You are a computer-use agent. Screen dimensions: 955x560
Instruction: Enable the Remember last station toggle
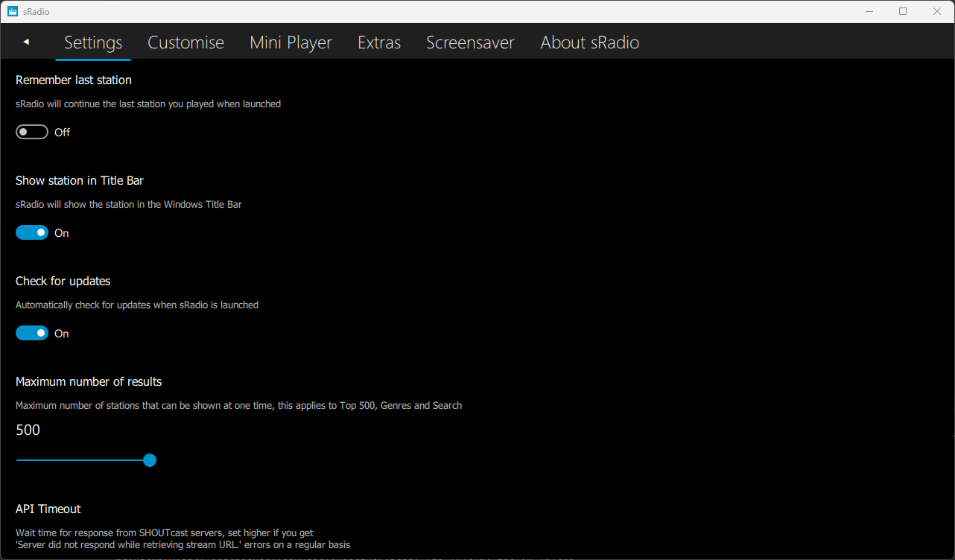[32, 132]
